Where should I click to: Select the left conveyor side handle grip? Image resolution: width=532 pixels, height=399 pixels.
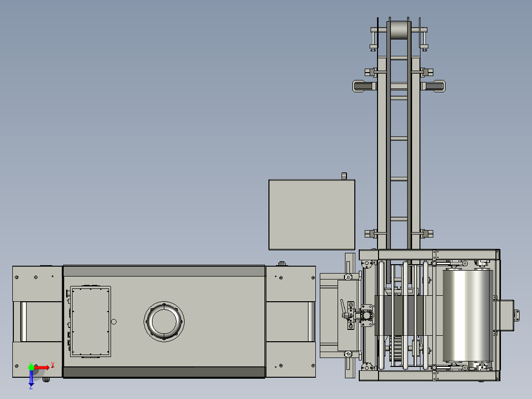(364, 86)
